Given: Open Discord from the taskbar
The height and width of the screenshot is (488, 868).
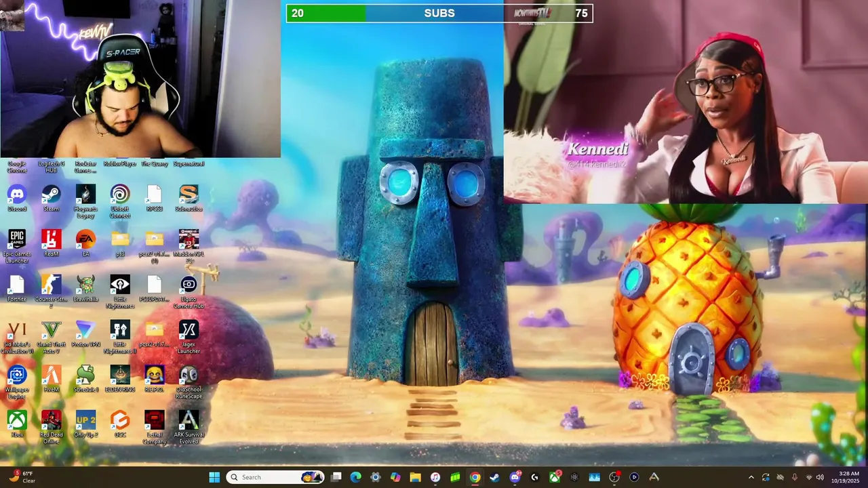Looking at the screenshot, I should coord(515,477).
